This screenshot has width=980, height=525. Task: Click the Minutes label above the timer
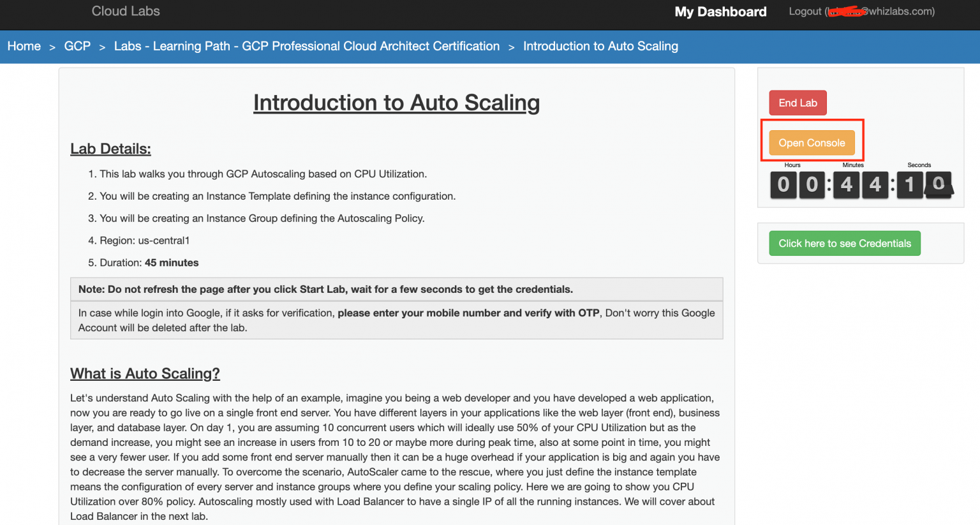pyautogui.click(x=853, y=165)
